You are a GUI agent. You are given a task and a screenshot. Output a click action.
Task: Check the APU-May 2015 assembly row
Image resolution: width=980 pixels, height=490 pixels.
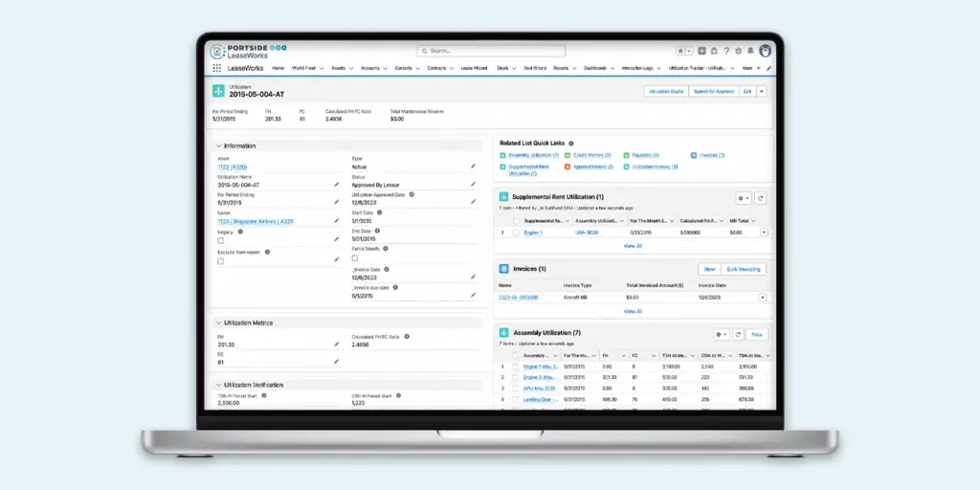click(515, 389)
